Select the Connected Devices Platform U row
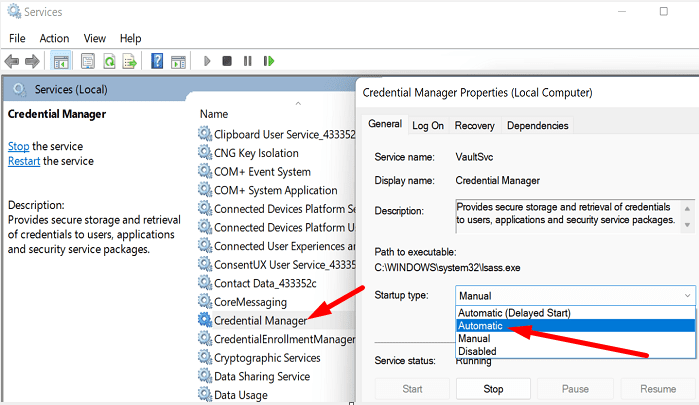Image resolution: width=699 pixels, height=405 pixels. 276,227
